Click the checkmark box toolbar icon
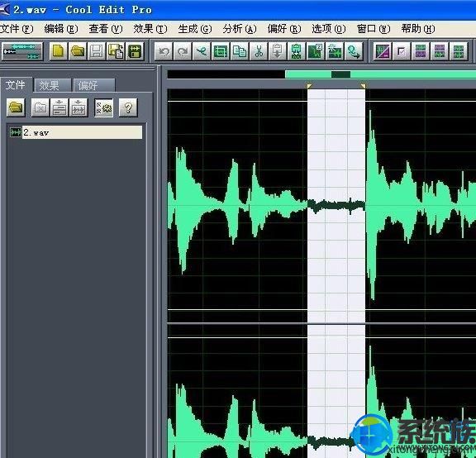The height and width of the screenshot is (458, 476). pos(402,51)
